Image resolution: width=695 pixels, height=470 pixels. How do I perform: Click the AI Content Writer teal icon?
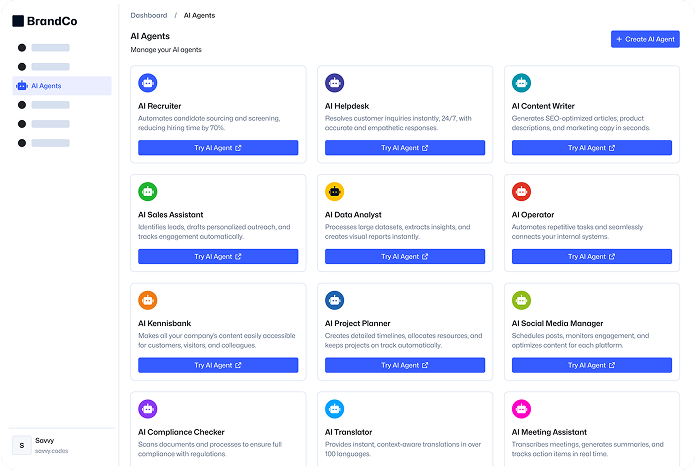pos(521,83)
